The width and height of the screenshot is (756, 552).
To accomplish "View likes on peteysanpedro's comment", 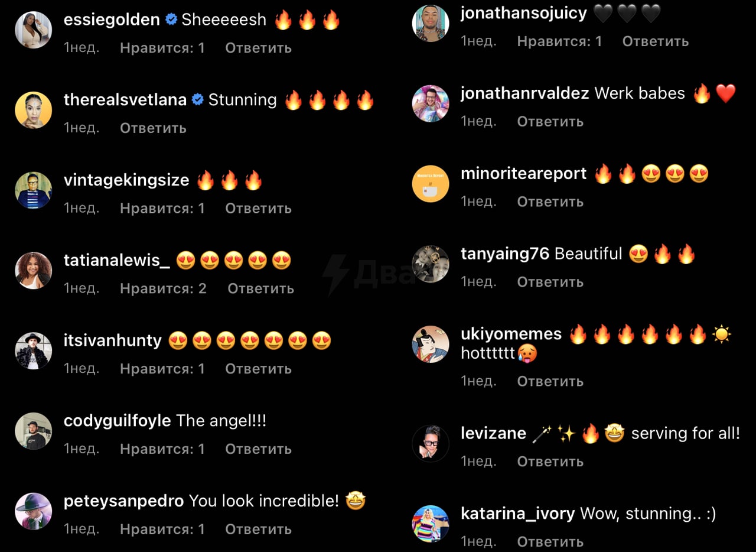I will point(162,530).
